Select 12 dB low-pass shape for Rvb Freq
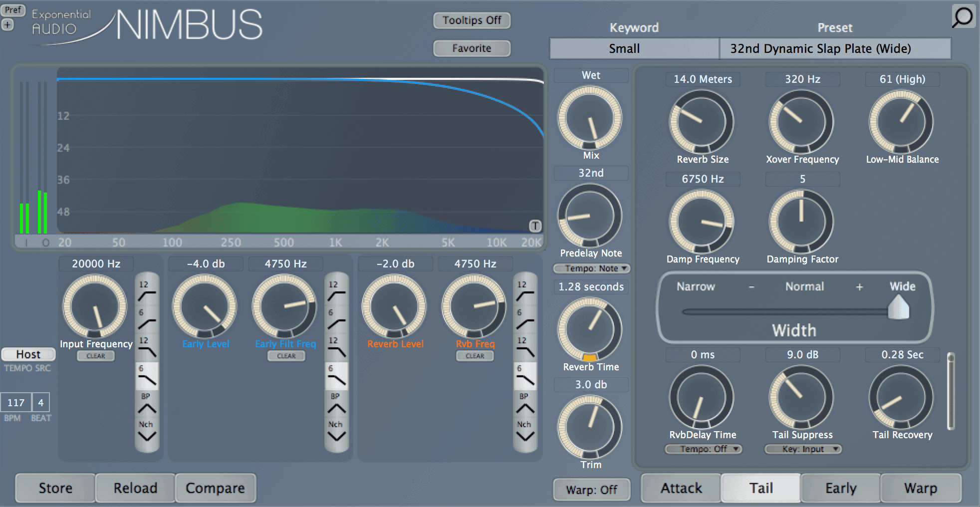The height and width of the screenshot is (507, 980). (525, 347)
